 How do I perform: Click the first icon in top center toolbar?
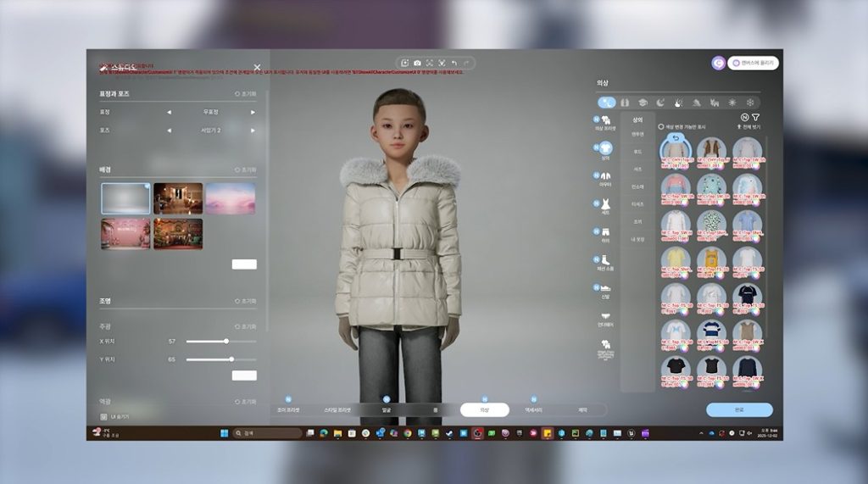[404, 63]
